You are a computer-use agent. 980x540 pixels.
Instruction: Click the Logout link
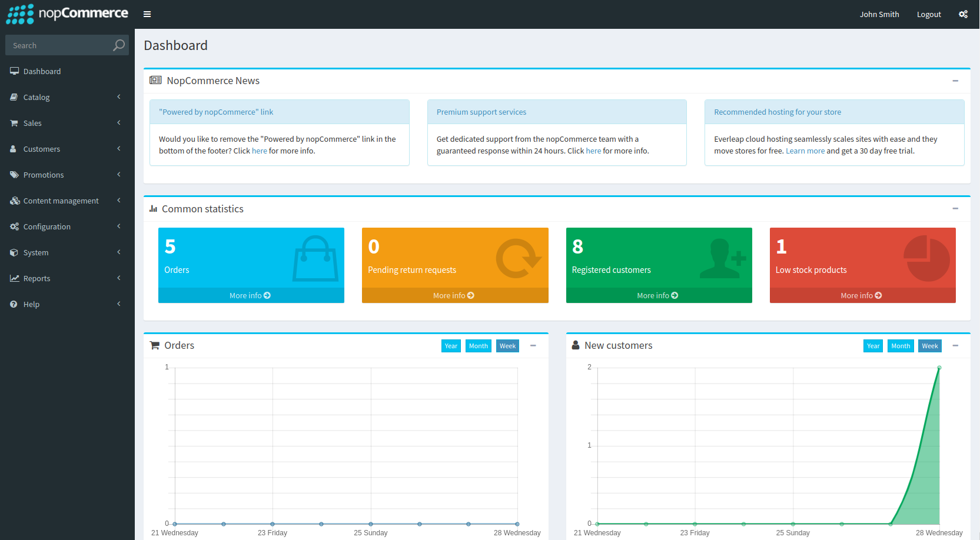tap(929, 14)
